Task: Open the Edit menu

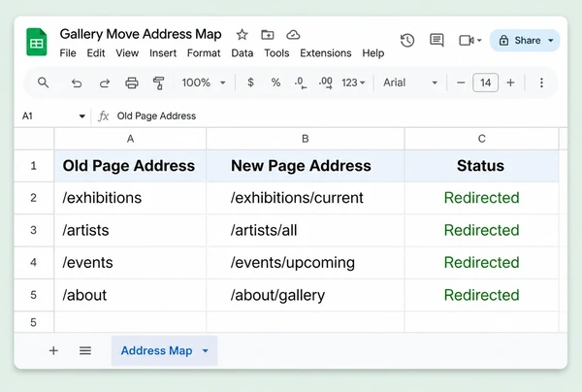Action: (96, 53)
